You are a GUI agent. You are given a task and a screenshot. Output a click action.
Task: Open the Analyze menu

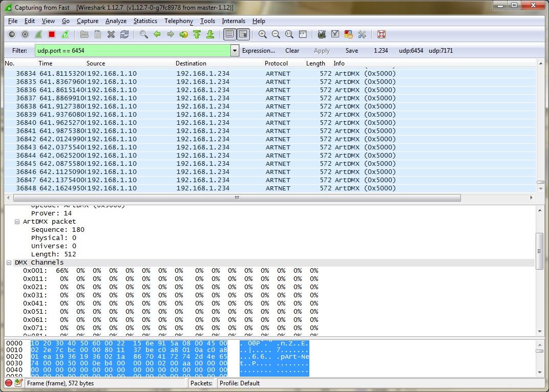pyautogui.click(x=116, y=21)
